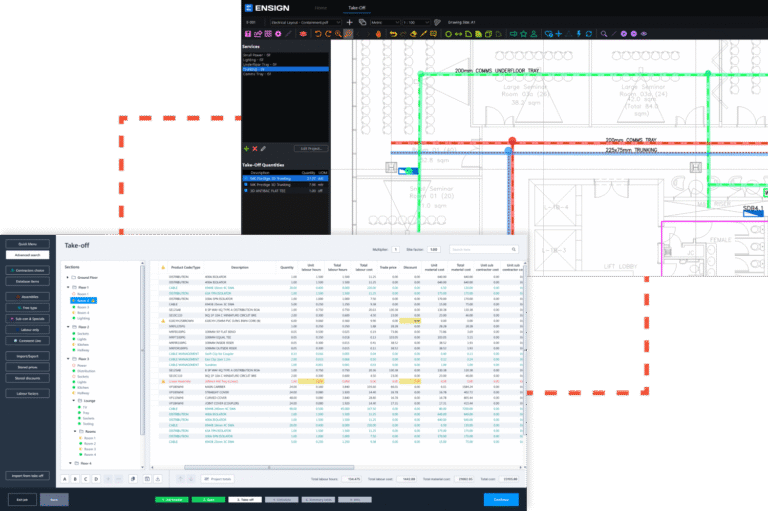The image size is (768, 511).
Task: Select Lighting under Floor 1
Action: 83,318
